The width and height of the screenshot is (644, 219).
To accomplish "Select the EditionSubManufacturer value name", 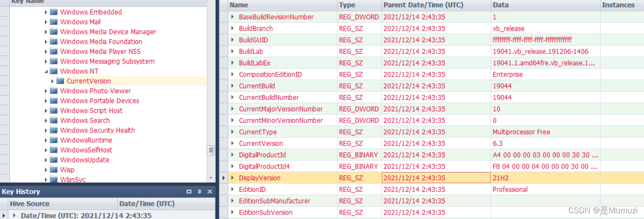I will (x=274, y=201).
